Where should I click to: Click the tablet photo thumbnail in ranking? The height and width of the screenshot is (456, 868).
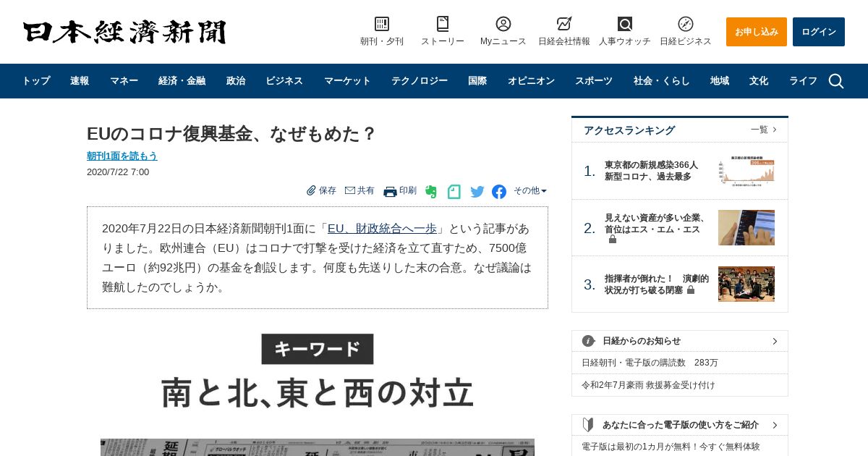coord(746,227)
